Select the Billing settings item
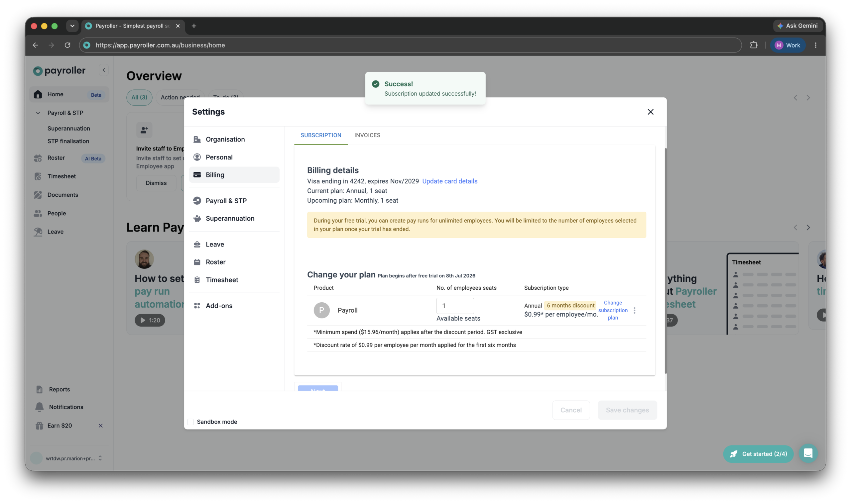851x504 pixels. [x=234, y=174]
